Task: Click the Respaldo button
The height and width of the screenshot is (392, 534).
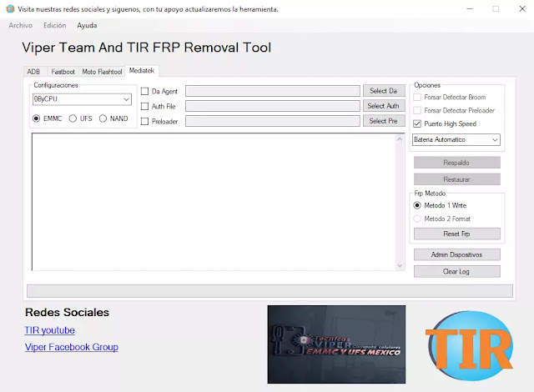Action: pos(457,163)
